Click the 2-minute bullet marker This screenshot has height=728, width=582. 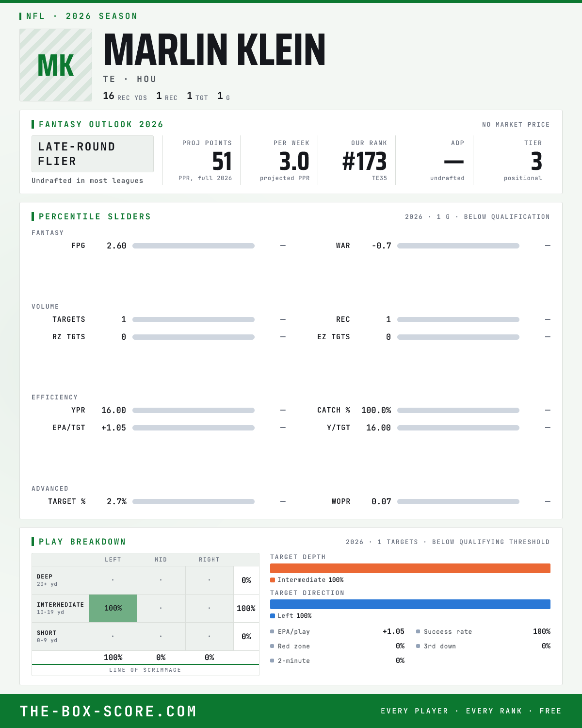click(272, 661)
